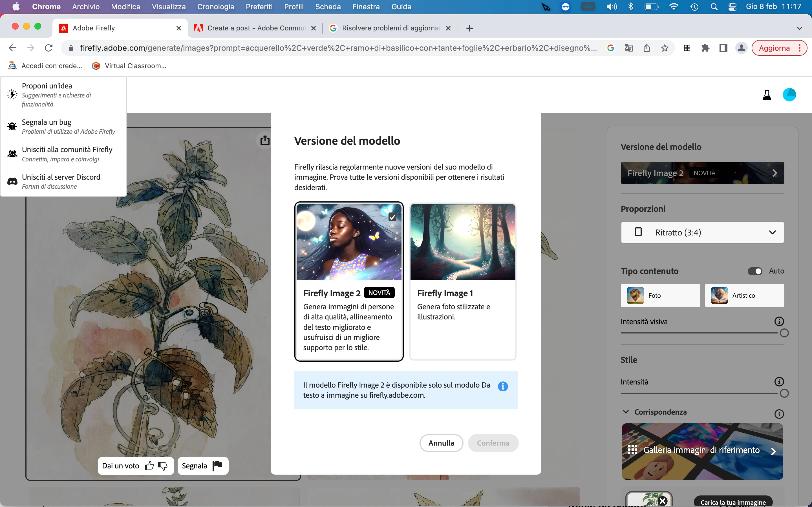
Task: Open the Firefly beta flask icon
Action: tap(767, 95)
